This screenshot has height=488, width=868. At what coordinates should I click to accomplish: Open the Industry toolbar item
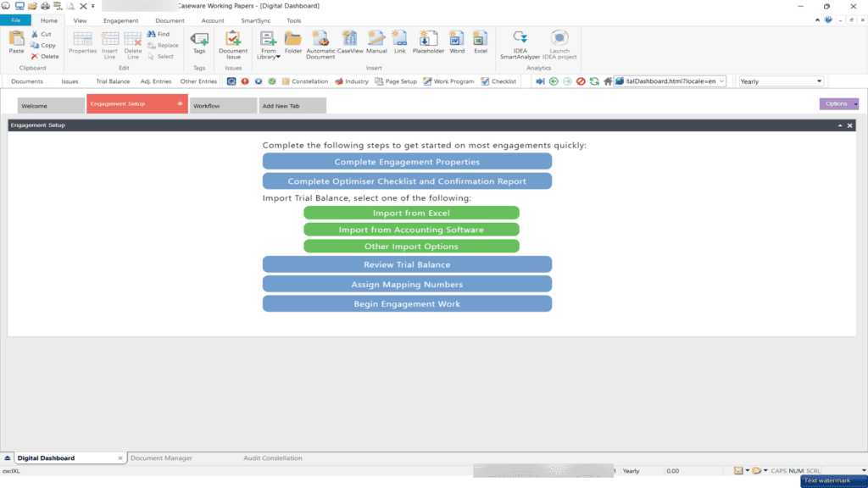(x=352, y=81)
